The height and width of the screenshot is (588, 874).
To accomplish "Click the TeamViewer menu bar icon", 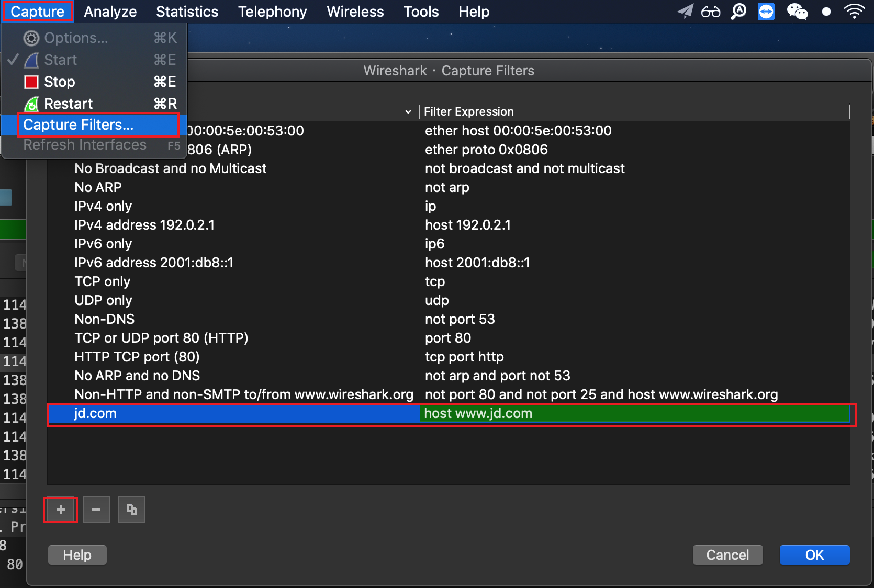I will pyautogui.click(x=766, y=12).
